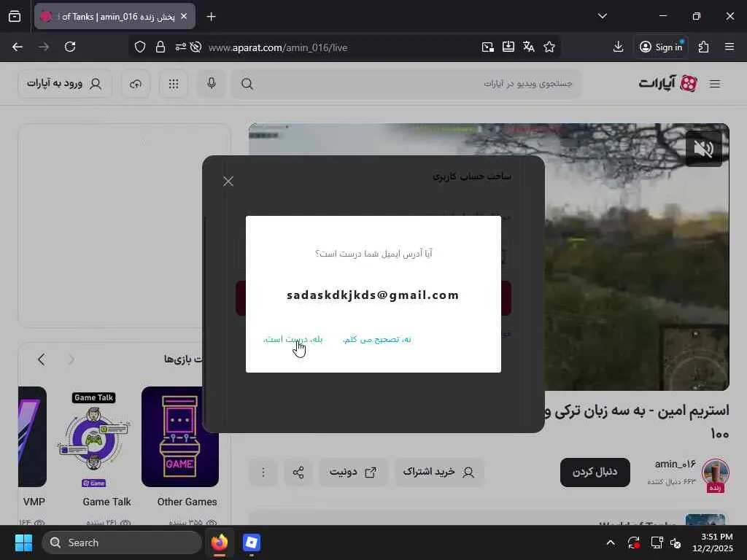Click the Aparat logo

pyautogui.click(x=668, y=83)
